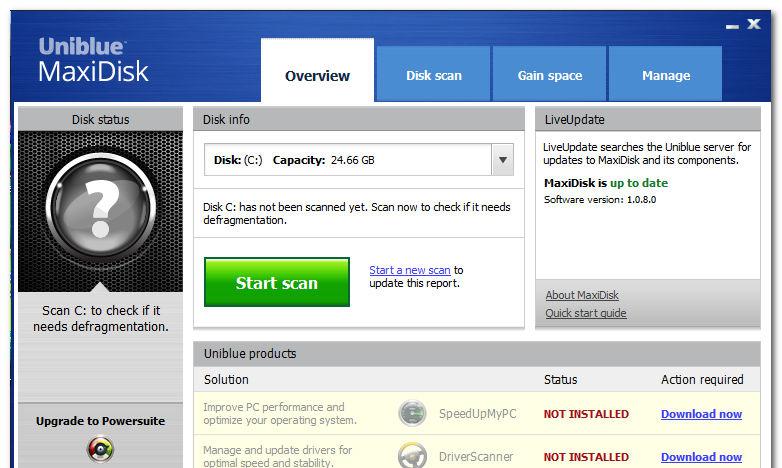Click 'Disk C: has not been scanned yet' message
Viewport: 782px width, 468px height.
tap(357, 213)
